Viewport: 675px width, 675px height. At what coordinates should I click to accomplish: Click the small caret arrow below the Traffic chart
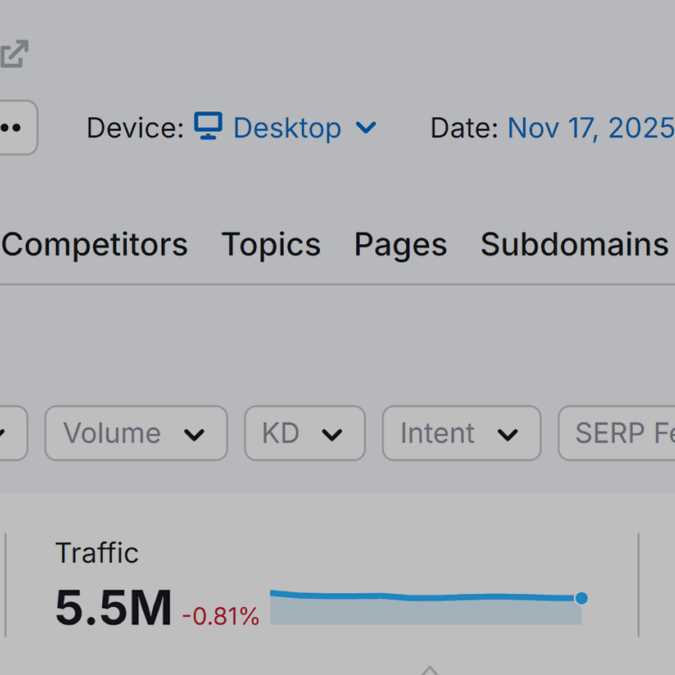pos(429,669)
